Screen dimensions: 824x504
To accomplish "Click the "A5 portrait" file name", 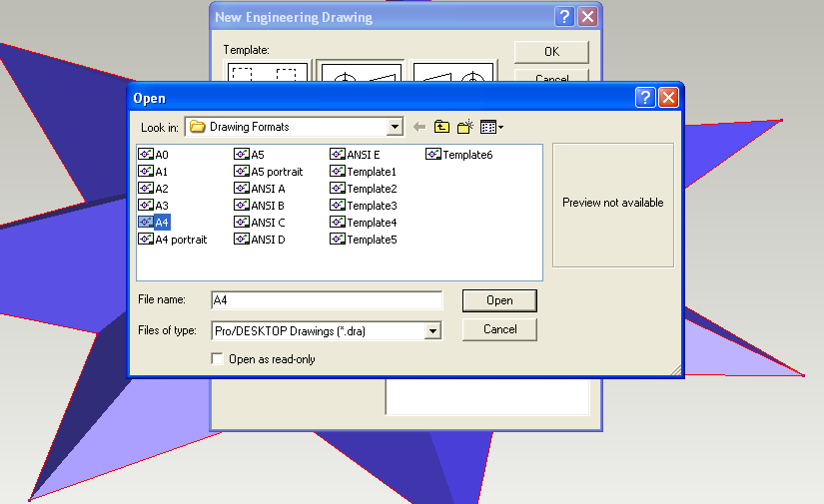I will click(x=277, y=172).
